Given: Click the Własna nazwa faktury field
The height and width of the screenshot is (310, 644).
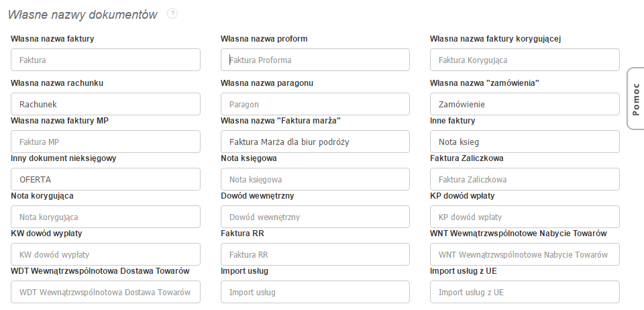Looking at the screenshot, I should click(105, 60).
